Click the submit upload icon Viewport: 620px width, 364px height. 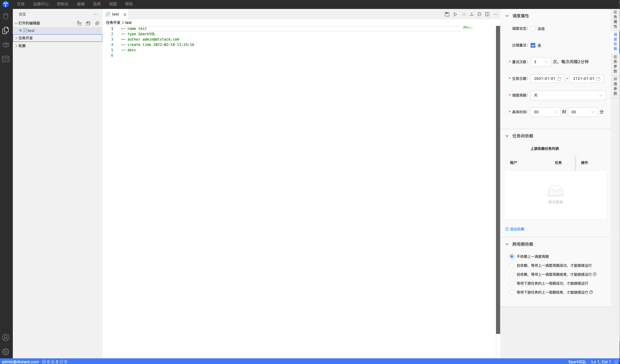472,14
